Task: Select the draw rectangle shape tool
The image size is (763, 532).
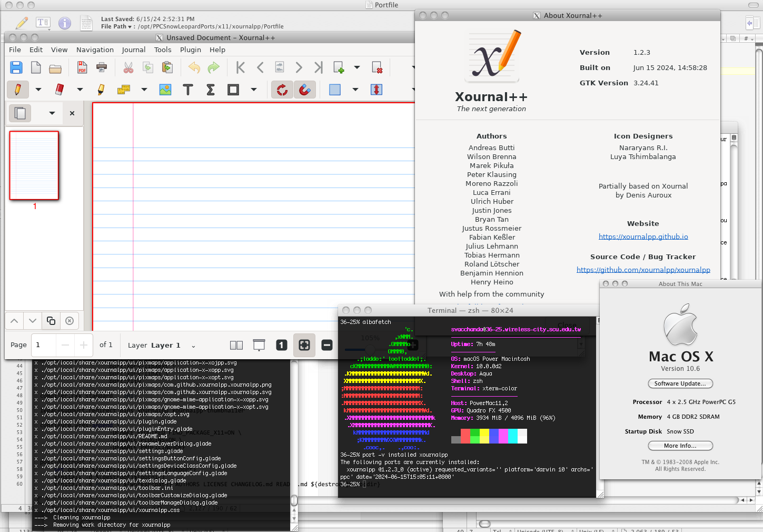Action: [x=233, y=90]
